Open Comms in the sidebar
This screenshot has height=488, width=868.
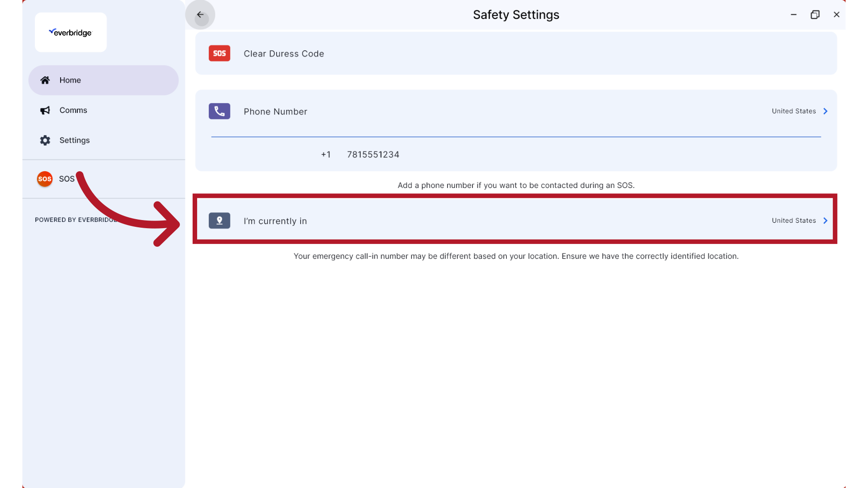pos(73,110)
